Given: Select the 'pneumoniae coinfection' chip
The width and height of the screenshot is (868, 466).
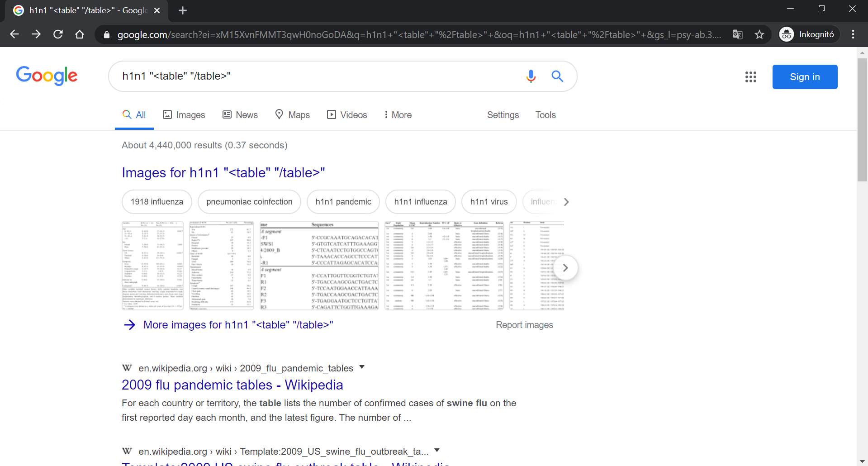Looking at the screenshot, I should [249, 202].
